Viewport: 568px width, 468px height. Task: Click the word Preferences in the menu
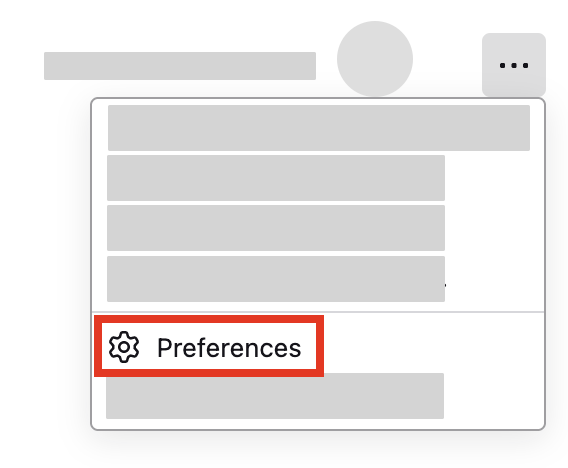[x=229, y=348]
